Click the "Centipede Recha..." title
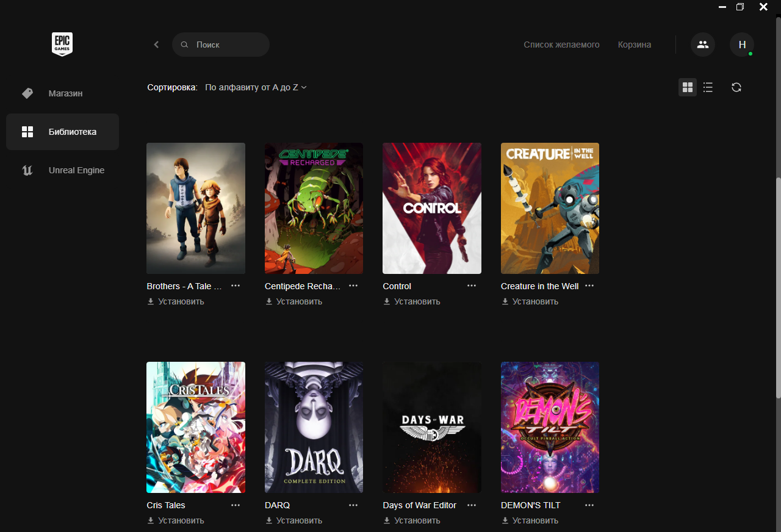This screenshot has height=532, width=781. tap(303, 286)
